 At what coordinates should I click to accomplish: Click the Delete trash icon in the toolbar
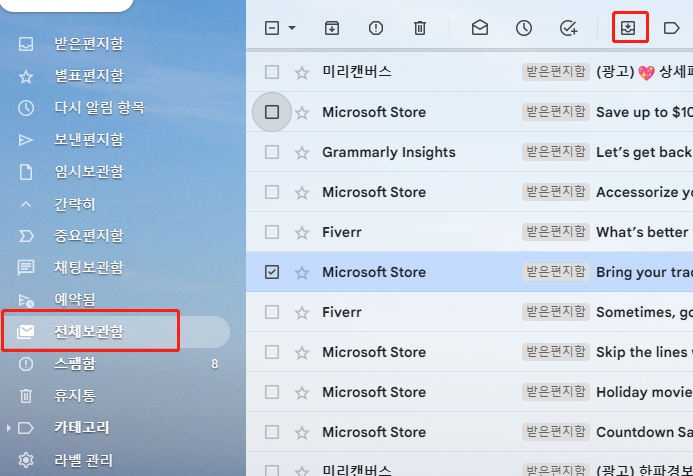(419, 28)
